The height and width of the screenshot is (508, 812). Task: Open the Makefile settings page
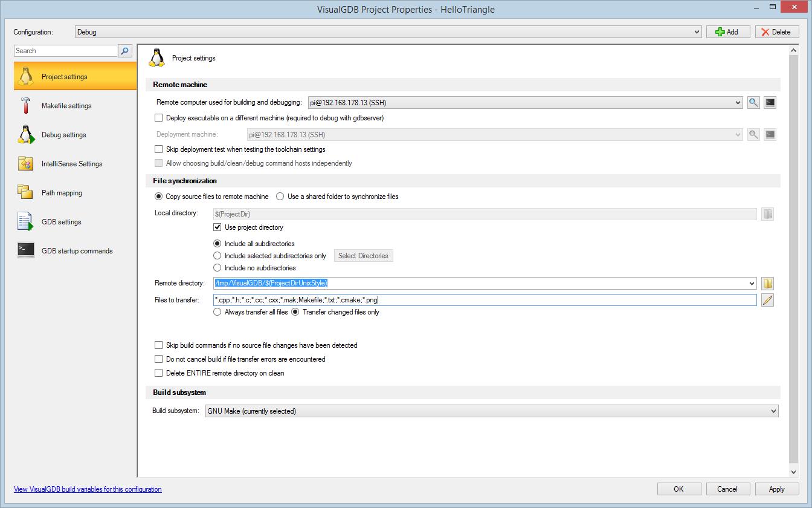(76, 106)
